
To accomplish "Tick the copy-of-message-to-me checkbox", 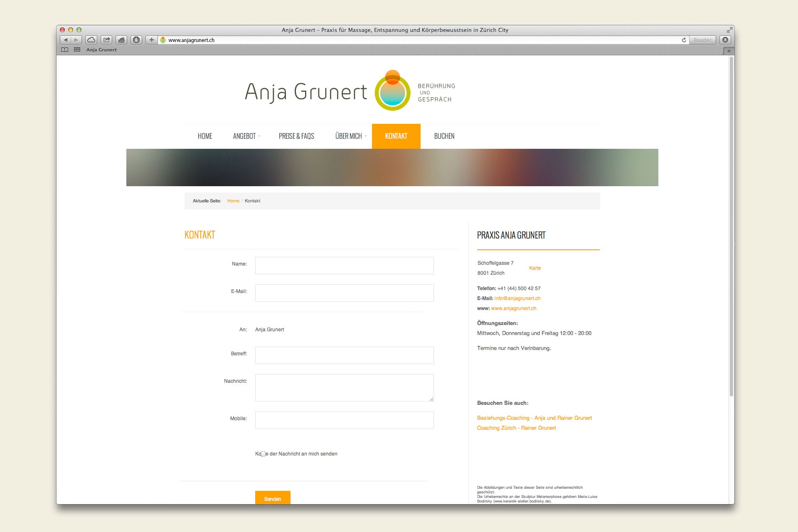I will pyautogui.click(x=263, y=454).
